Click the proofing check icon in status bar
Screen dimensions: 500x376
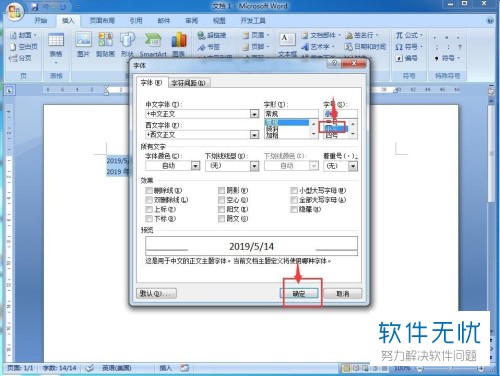(89, 368)
